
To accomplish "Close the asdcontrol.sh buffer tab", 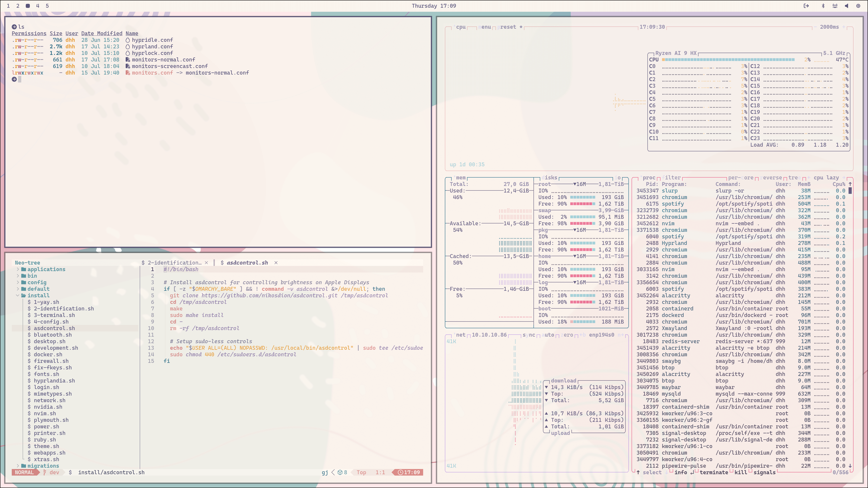I will coord(276,263).
